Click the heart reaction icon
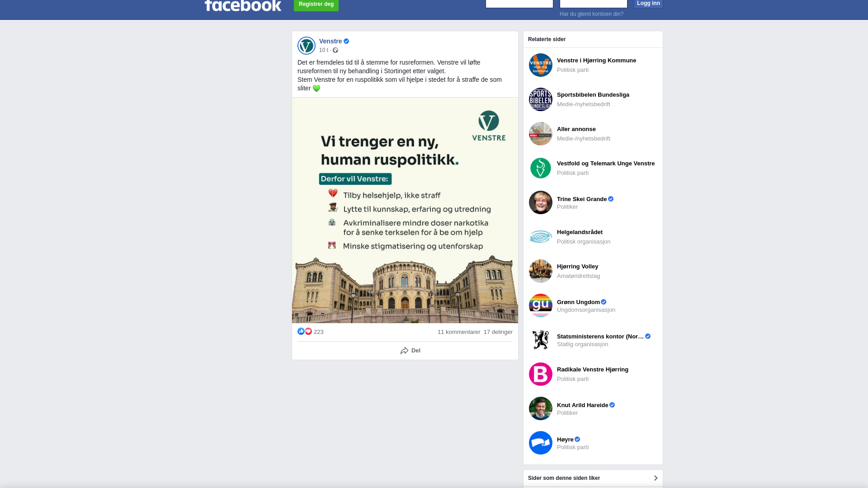 point(308,331)
